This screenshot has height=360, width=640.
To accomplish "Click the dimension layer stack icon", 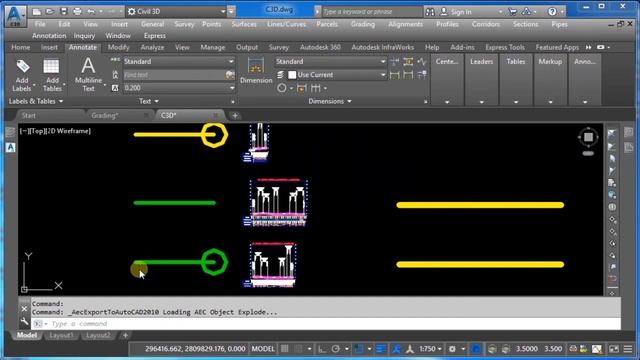I will pyautogui.click(x=280, y=75).
